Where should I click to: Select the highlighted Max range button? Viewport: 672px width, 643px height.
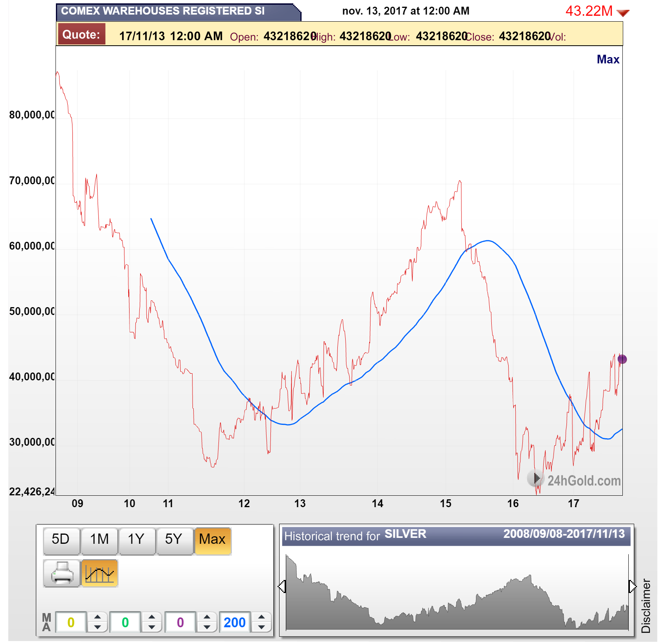[213, 541]
